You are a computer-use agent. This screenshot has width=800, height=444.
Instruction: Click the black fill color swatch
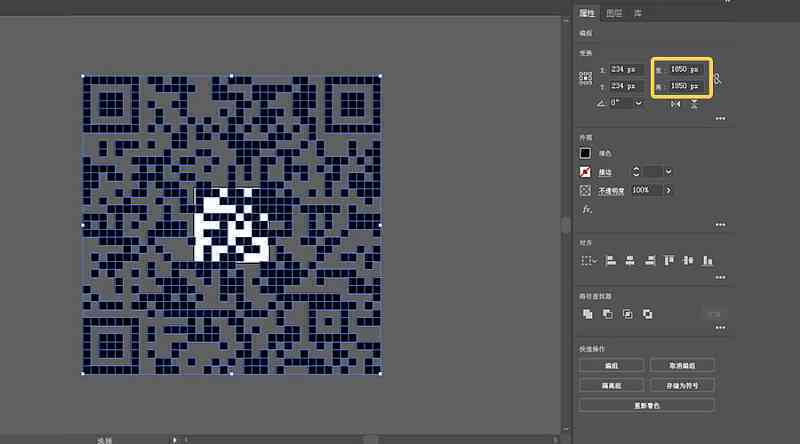click(585, 153)
